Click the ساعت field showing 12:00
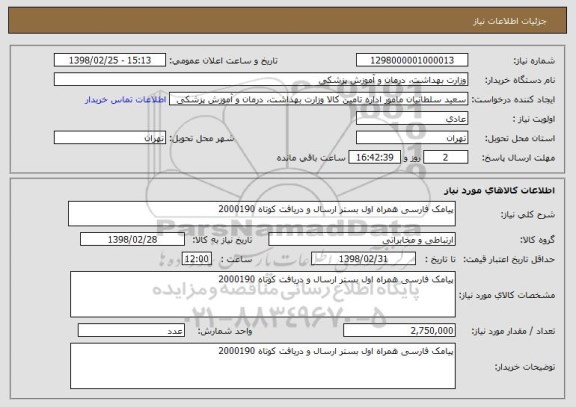Screen dimensions: 576x407 click(197, 259)
